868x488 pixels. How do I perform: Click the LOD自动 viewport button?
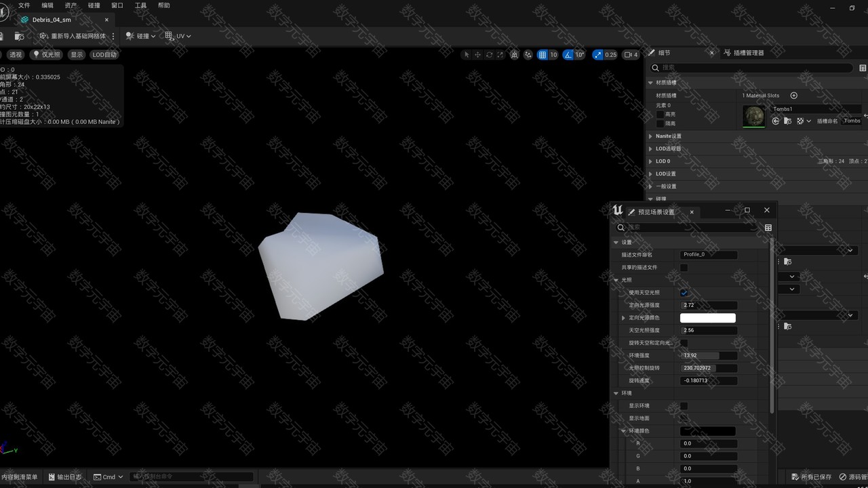[x=104, y=55]
